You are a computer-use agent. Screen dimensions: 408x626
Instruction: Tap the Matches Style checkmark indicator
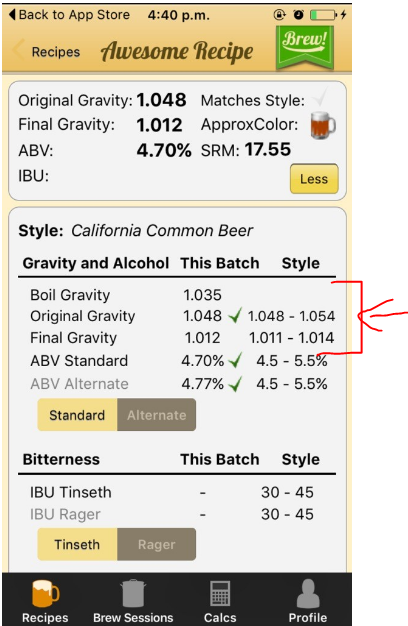pos(320,96)
